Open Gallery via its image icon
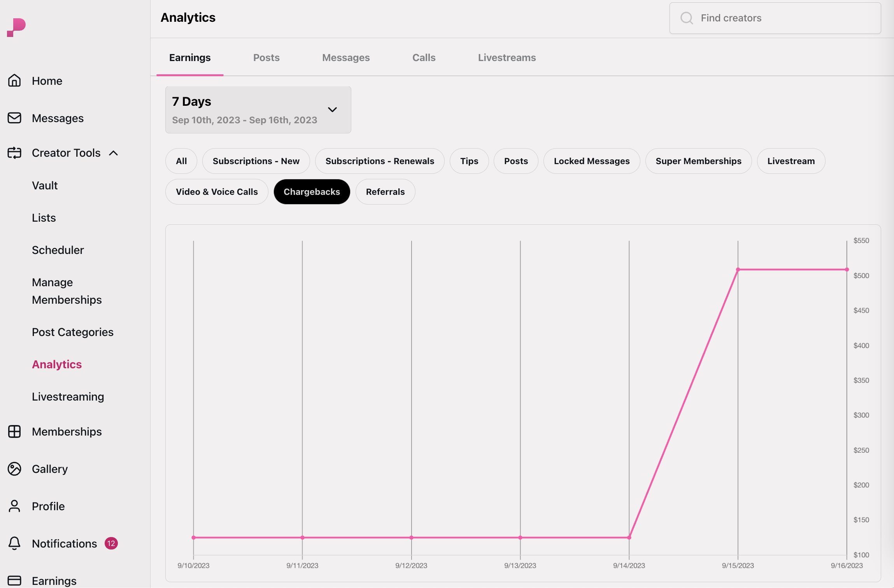 click(14, 469)
